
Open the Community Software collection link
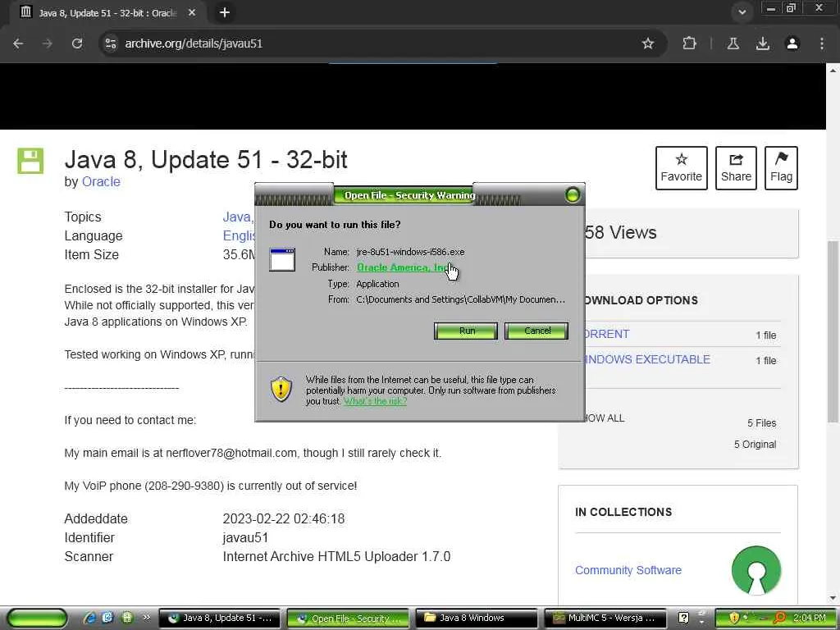tap(628, 570)
